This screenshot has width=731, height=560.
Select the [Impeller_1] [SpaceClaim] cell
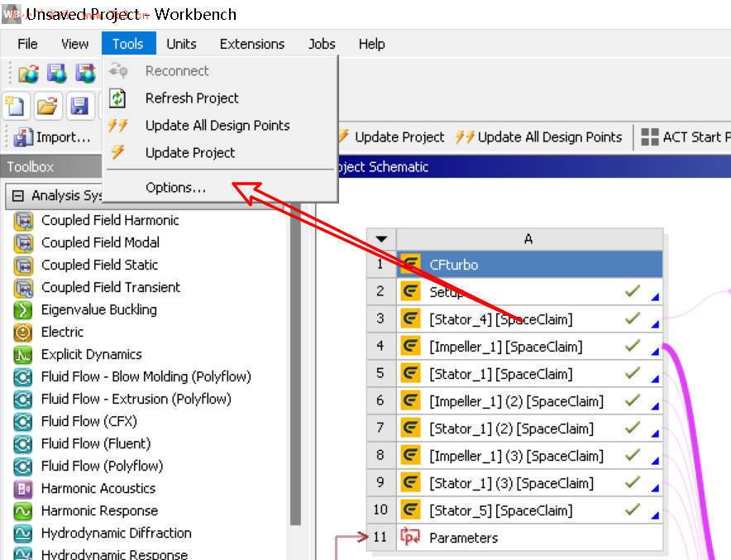505,347
